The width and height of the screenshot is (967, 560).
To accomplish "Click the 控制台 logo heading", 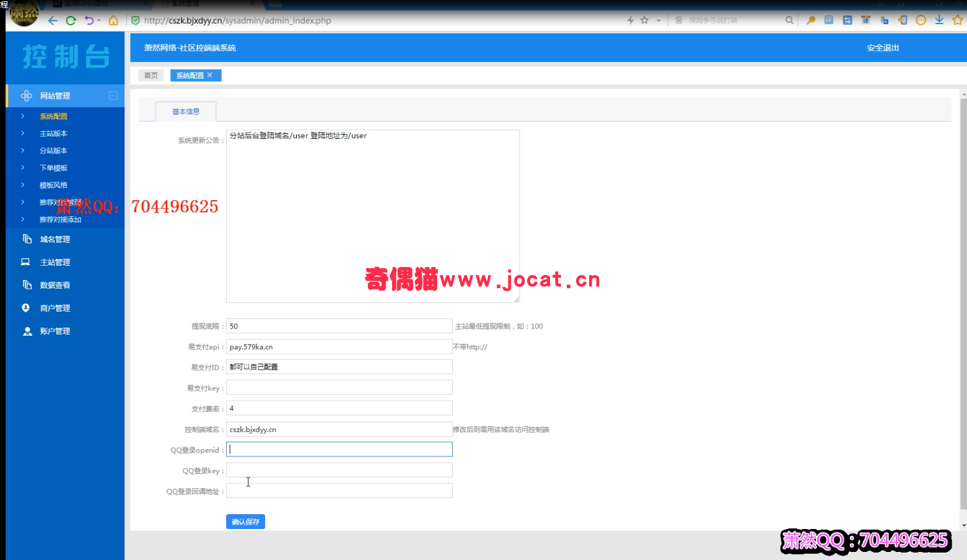I will [x=66, y=56].
